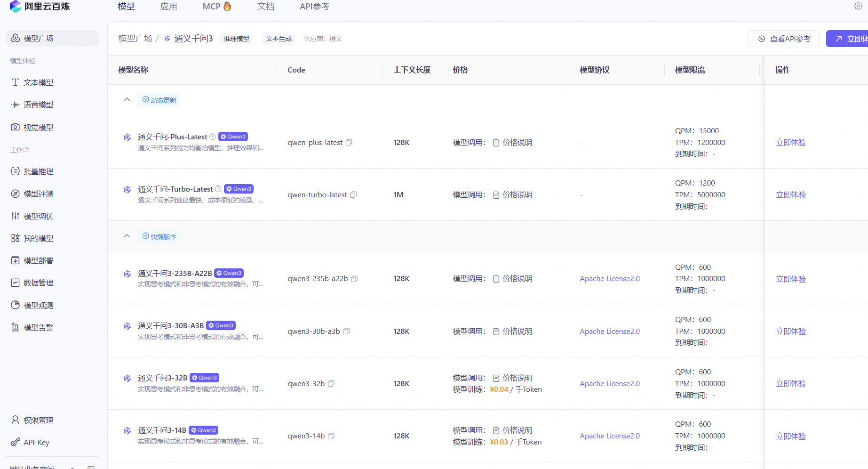
Task: Open 模型调优 via its sliders icon
Action: (16, 216)
